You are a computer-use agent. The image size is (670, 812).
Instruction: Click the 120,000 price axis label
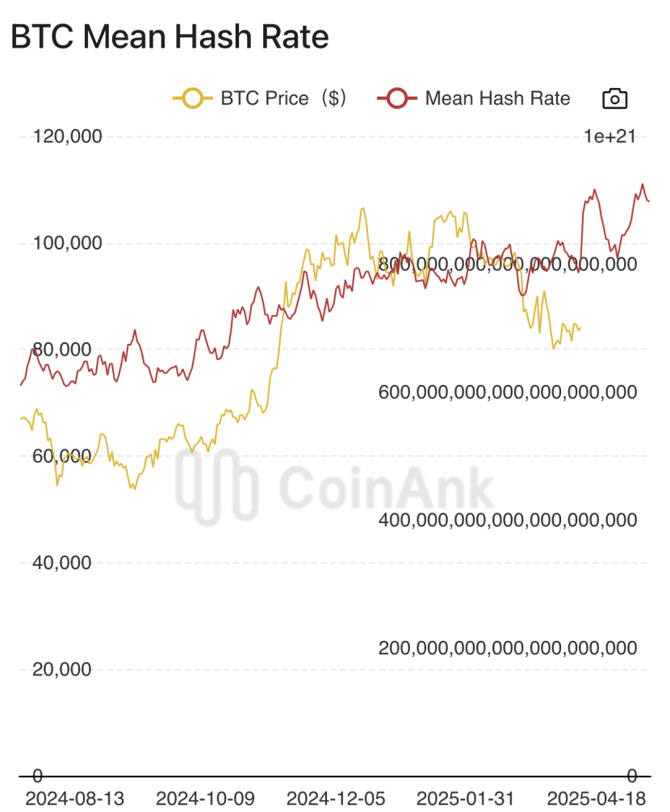[67, 136]
